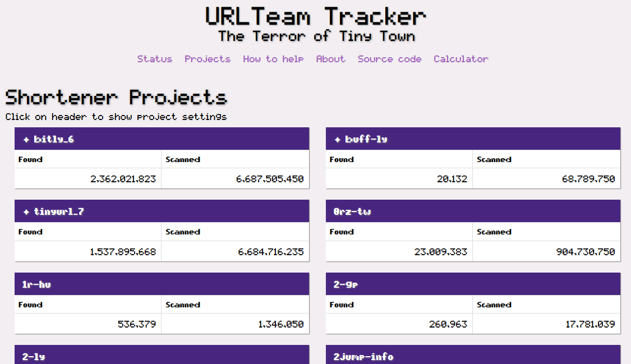Select the found value 2,362,021,823
Screen dimensions: 631x364
pyautogui.click(x=123, y=179)
